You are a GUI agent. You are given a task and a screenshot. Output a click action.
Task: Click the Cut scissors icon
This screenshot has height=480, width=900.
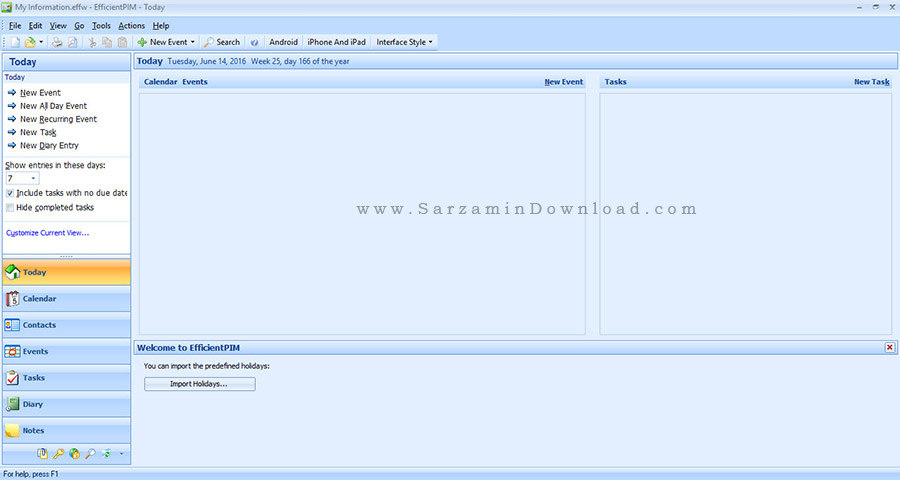pos(92,42)
